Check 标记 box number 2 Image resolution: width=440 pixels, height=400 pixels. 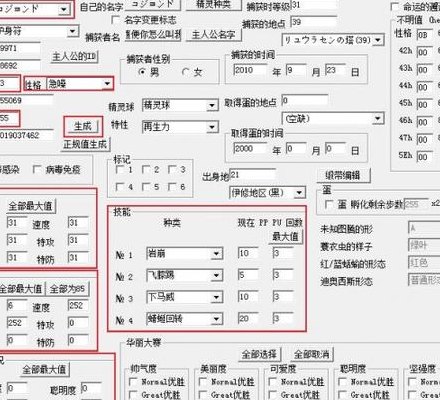[145, 170]
